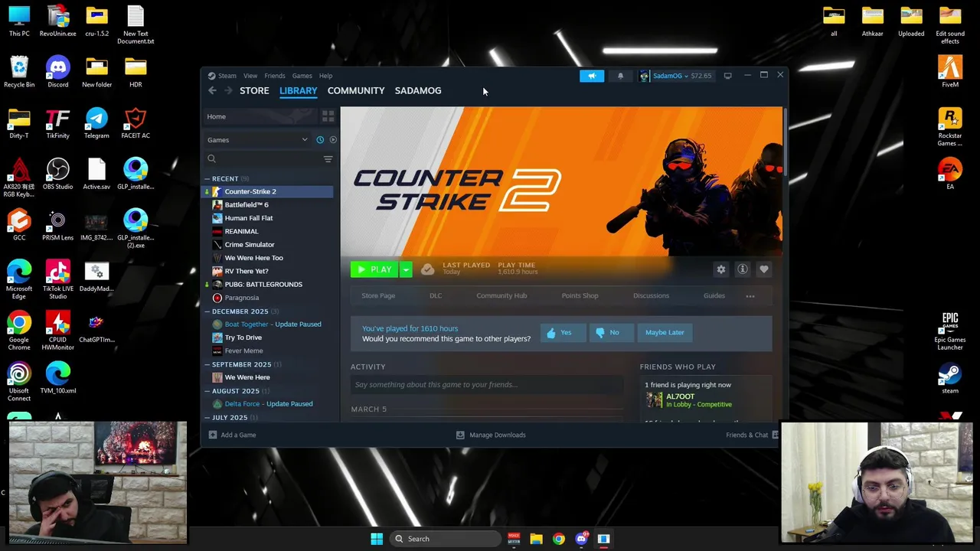Select Epic Games Launcher desktop icon

pyautogui.click(x=950, y=331)
